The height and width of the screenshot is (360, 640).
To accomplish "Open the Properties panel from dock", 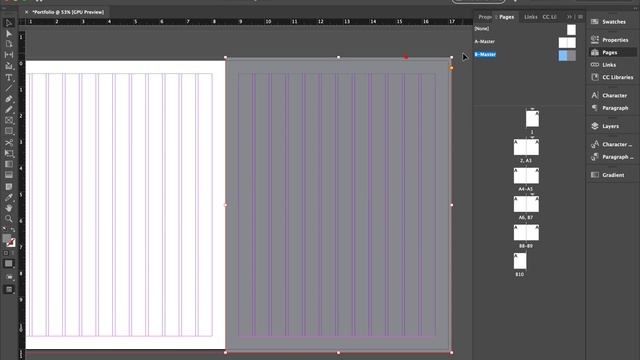I will [x=611, y=40].
